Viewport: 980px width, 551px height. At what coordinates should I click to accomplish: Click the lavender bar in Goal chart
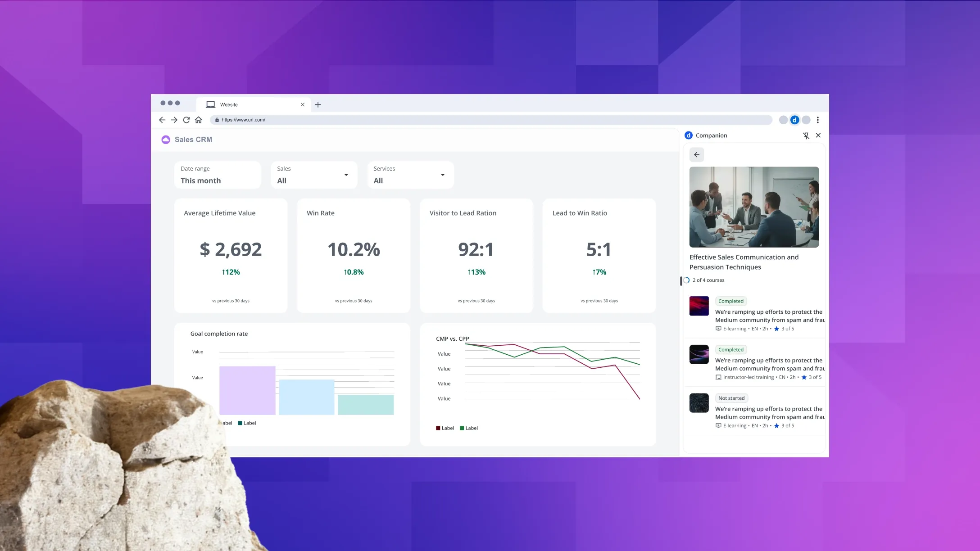point(247,390)
